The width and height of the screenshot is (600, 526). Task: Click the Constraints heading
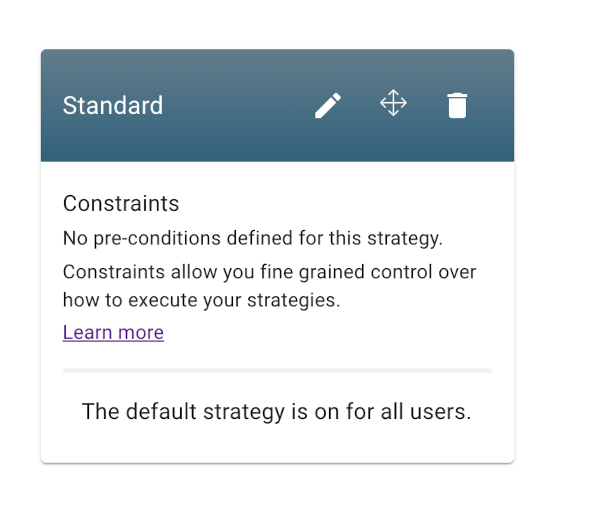pos(121,203)
